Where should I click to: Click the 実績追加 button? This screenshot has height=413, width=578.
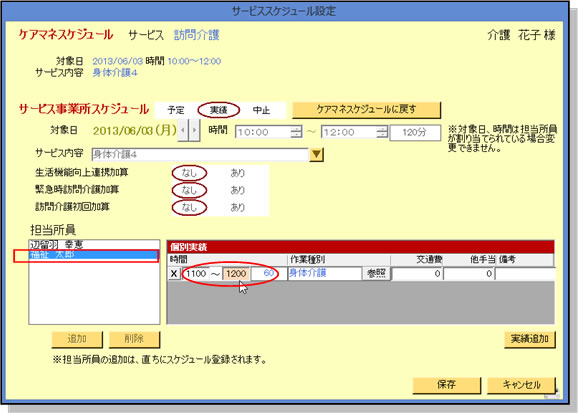pos(530,339)
